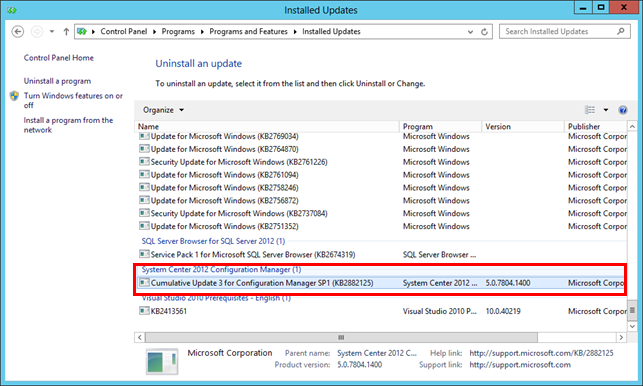Sort by the Publisher column header
Viewport: 643px width, 386px height.
pyautogui.click(x=596, y=126)
